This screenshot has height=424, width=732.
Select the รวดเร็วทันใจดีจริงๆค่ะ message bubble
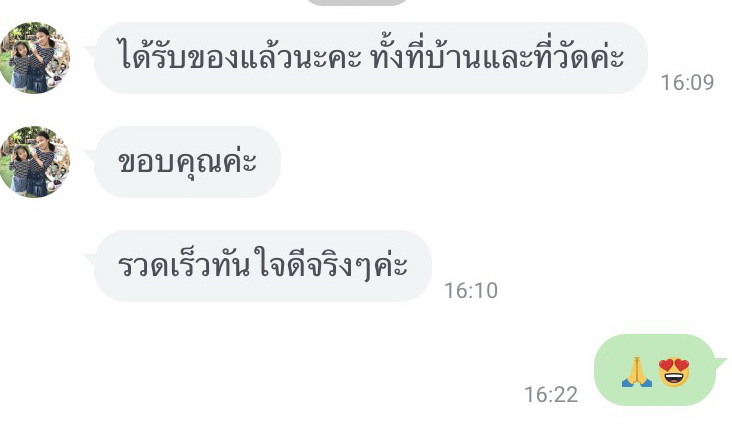263,266
